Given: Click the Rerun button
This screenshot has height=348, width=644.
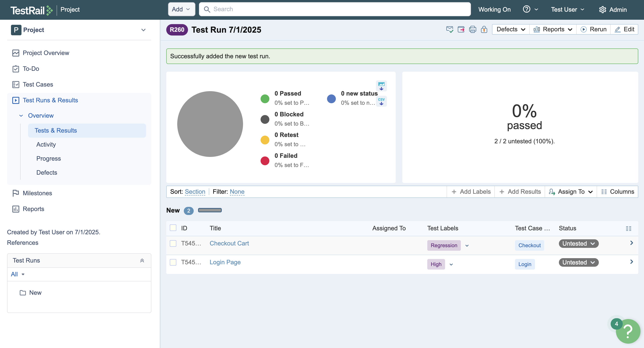Looking at the screenshot, I should pos(594,30).
